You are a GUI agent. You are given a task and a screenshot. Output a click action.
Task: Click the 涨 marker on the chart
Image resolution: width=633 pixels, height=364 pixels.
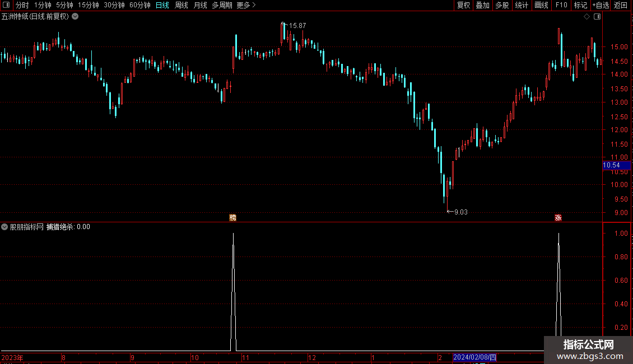(x=558, y=217)
